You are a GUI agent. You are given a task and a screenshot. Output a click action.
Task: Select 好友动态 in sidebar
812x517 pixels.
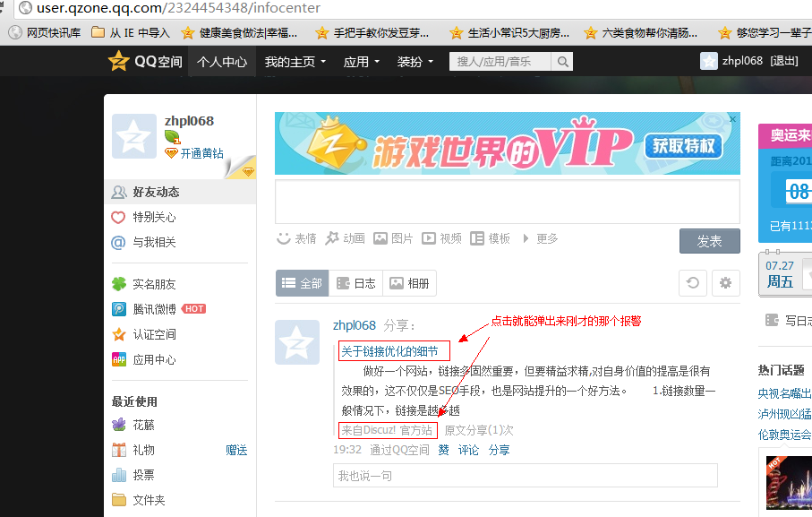pyautogui.click(x=180, y=192)
